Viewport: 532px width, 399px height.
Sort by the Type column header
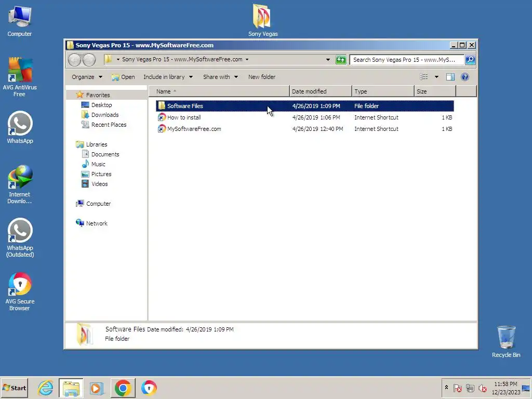[x=383, y=91]
